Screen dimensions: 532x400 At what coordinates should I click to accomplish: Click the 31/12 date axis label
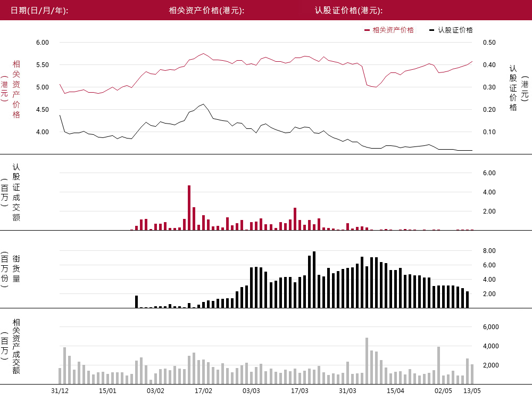[60, 391]
